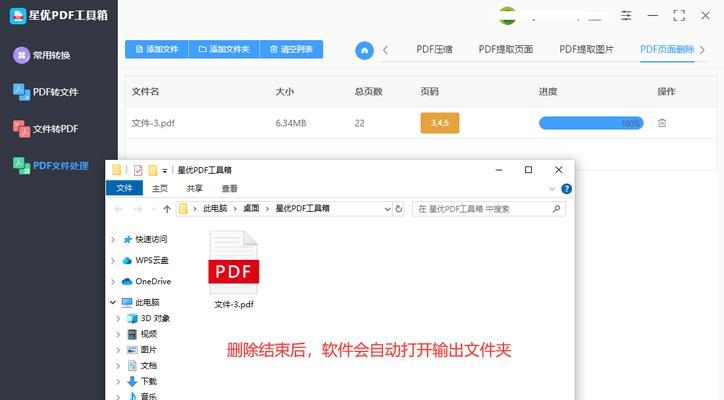The height and width of the screenshot is (400, 724).
Task: Click the new-folder icon in the quick access toolbar
Action: [153, 170]
